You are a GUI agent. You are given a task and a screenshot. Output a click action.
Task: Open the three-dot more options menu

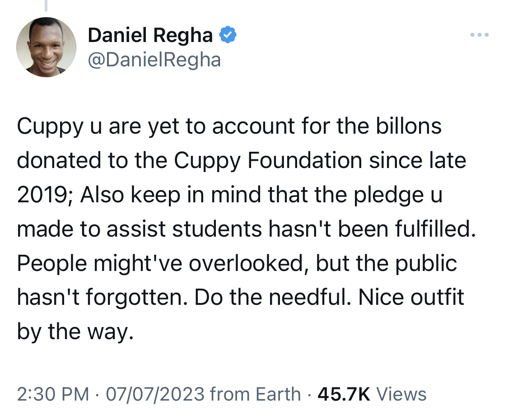pyautogui.click(x=480, y=35)
